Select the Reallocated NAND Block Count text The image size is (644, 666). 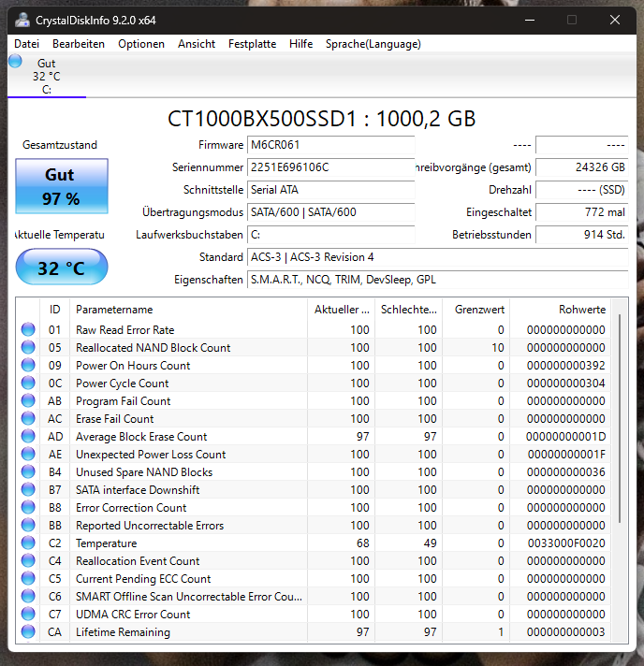tap(153, 348)
